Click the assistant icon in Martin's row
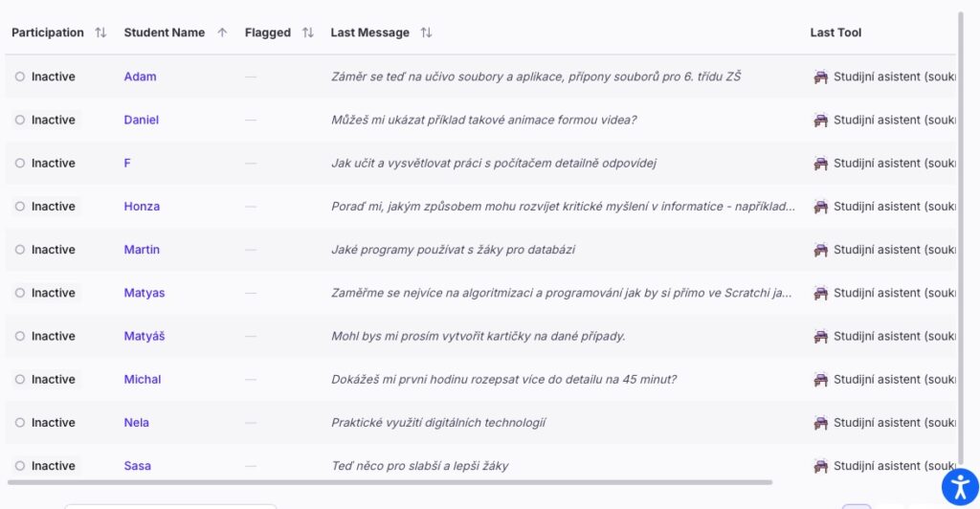The height and width of the screenshot is (509, 980). coord(820,250)
